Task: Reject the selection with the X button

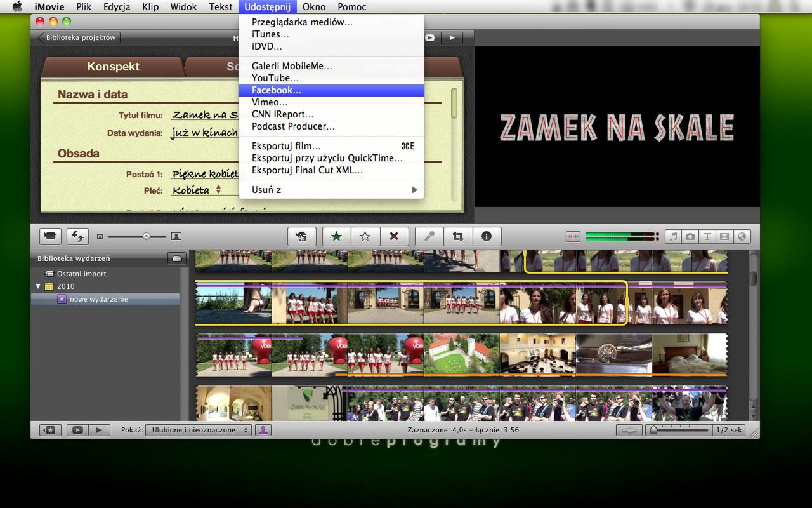Action: point(393,236)
